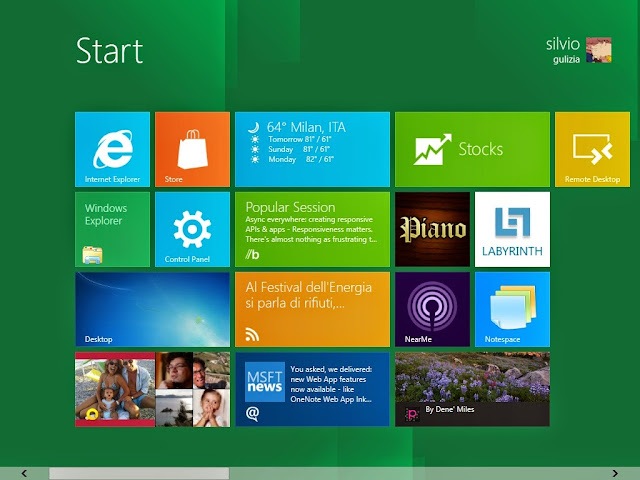Viewport: 640px width, 480px height.
Task: Open the RSS news feed tile
Action: 312,309
